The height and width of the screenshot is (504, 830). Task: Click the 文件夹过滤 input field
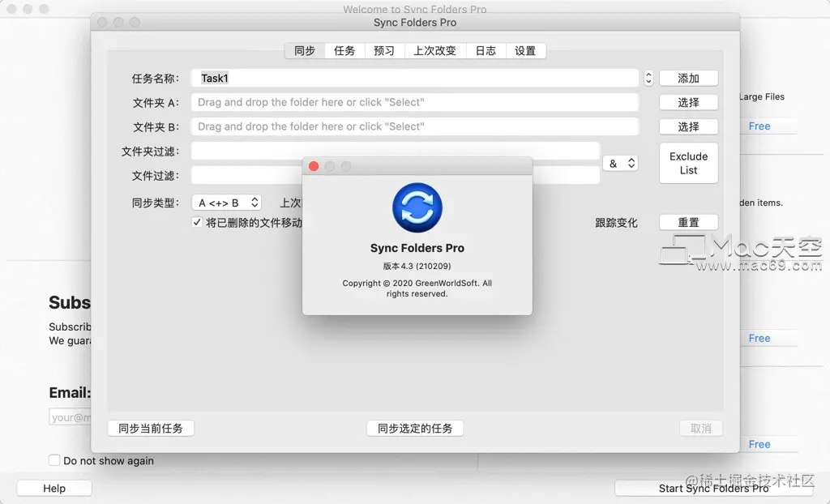tap(396, 151)
